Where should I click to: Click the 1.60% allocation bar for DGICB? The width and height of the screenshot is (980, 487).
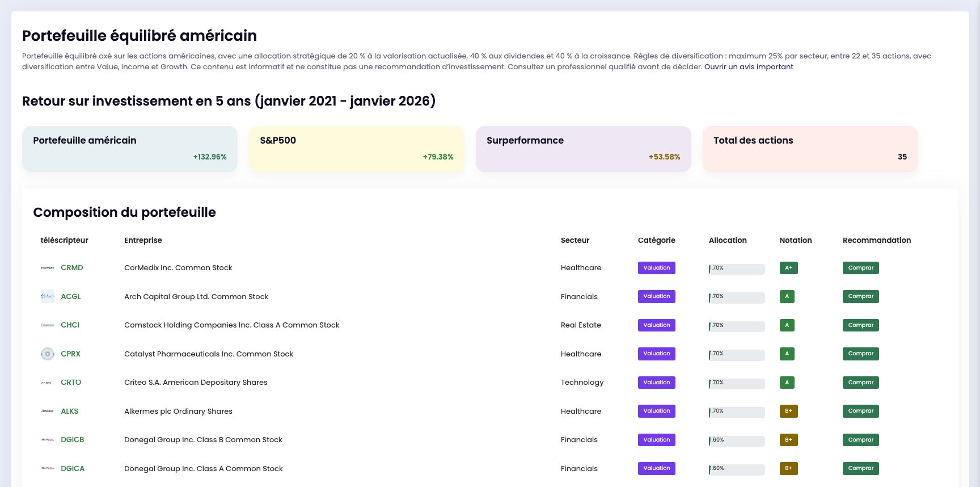coord(737,441)
